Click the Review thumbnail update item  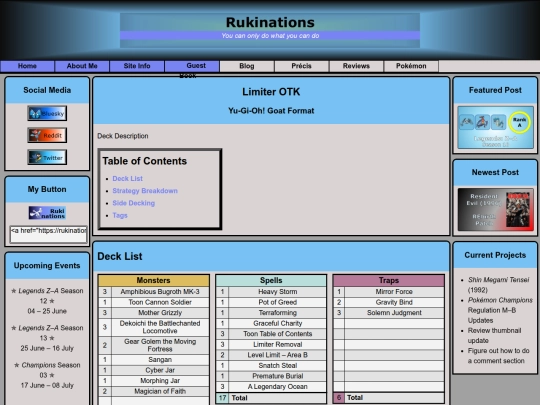click(x=494, y=335)
